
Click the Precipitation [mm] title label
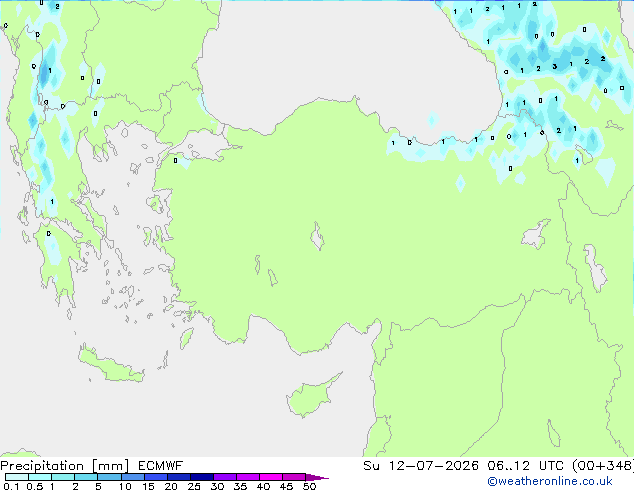point(65,466)
